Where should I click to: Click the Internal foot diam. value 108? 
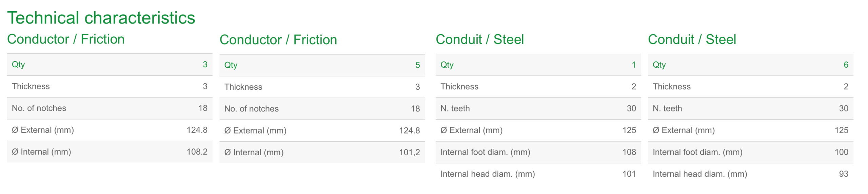pos(629,152)
